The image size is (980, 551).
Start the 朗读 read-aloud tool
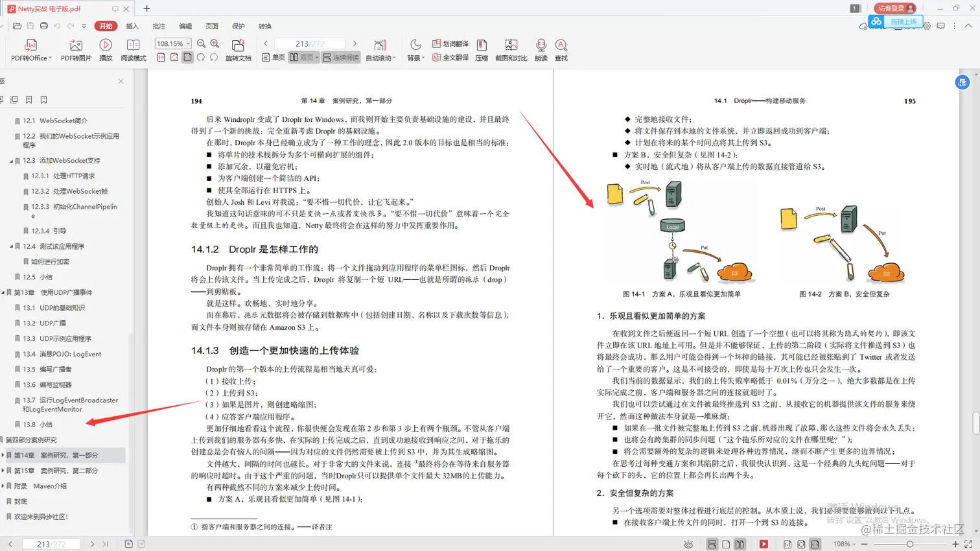[x=541, y=50]
